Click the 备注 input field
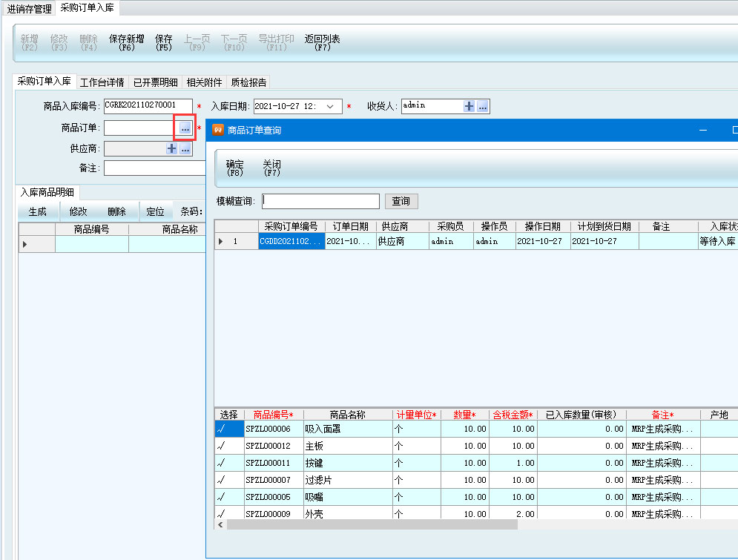 pyautogui.click(x=155, y=168)
